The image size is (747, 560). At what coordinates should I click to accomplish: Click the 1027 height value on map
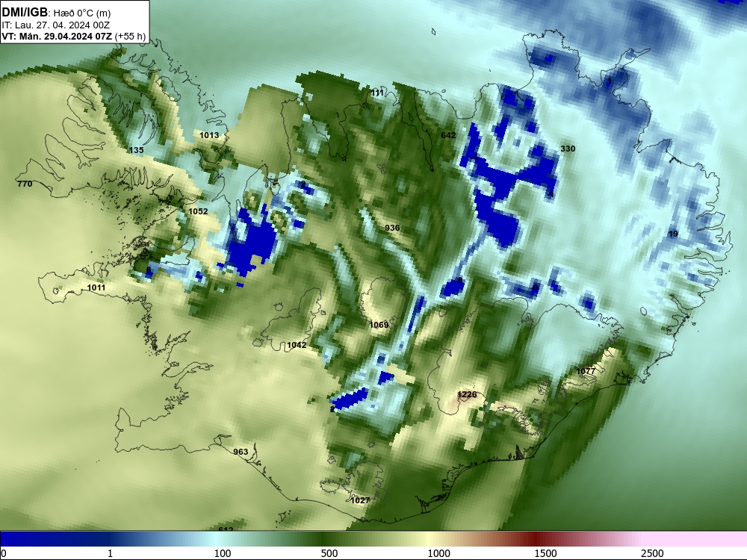[x=360, y=500]
